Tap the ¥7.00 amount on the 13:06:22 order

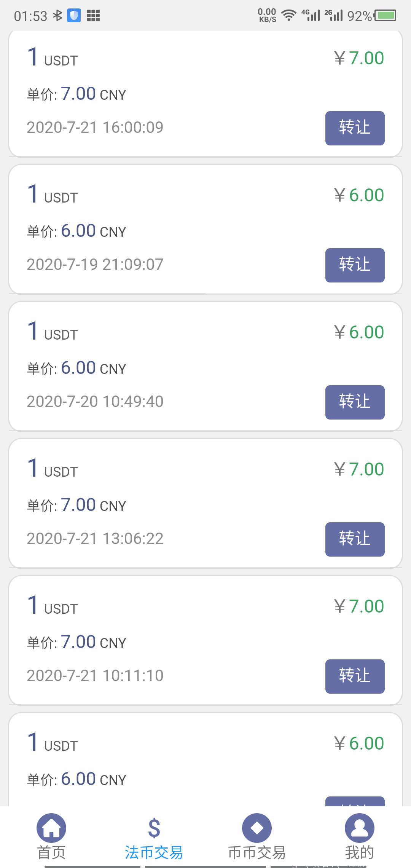[359, 469]
